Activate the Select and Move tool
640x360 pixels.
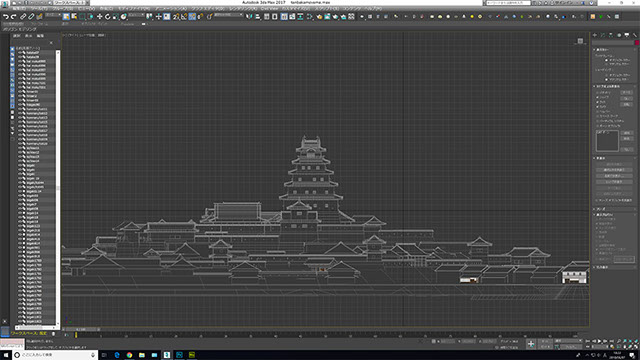(x=99, y=17)
